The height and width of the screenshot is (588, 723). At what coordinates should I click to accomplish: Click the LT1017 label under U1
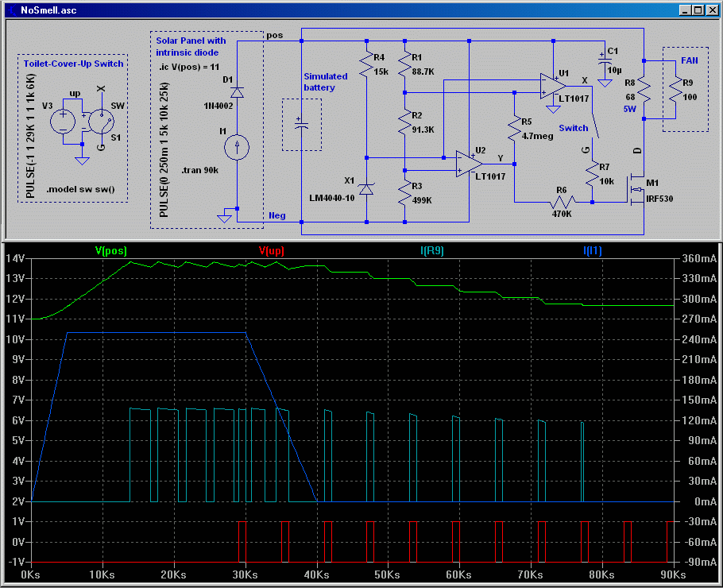coord(574,99)
